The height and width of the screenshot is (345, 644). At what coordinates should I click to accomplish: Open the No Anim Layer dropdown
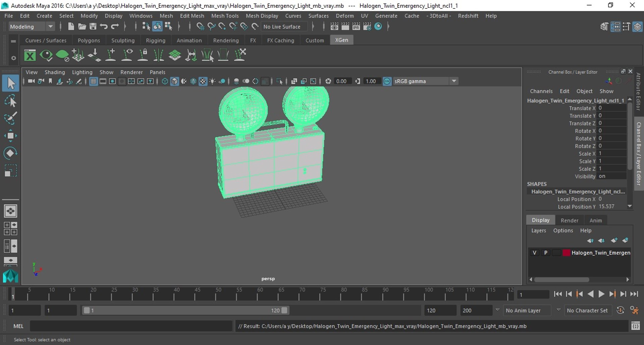(x=528, y=310)
